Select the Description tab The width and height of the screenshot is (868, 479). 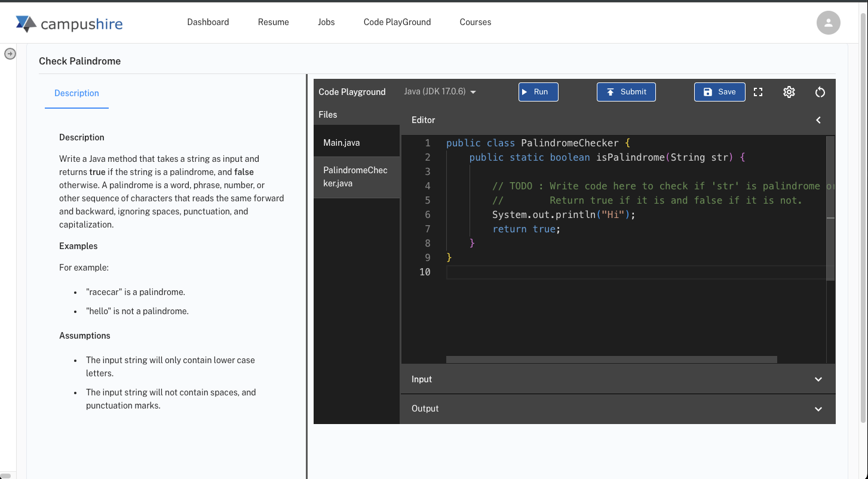click(x=76, y=93)
